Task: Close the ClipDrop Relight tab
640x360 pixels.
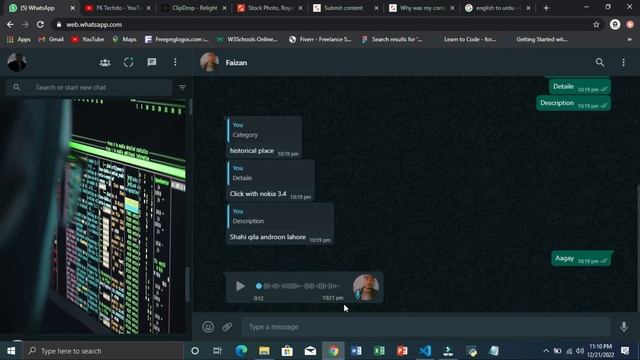Action: point(224,8)
